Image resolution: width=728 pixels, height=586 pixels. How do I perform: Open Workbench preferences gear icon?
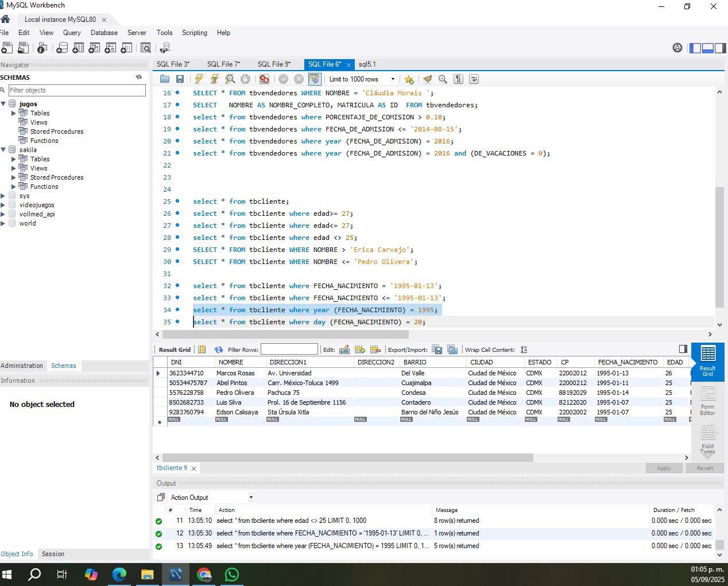pyautogui.click(x=677, y=48)
